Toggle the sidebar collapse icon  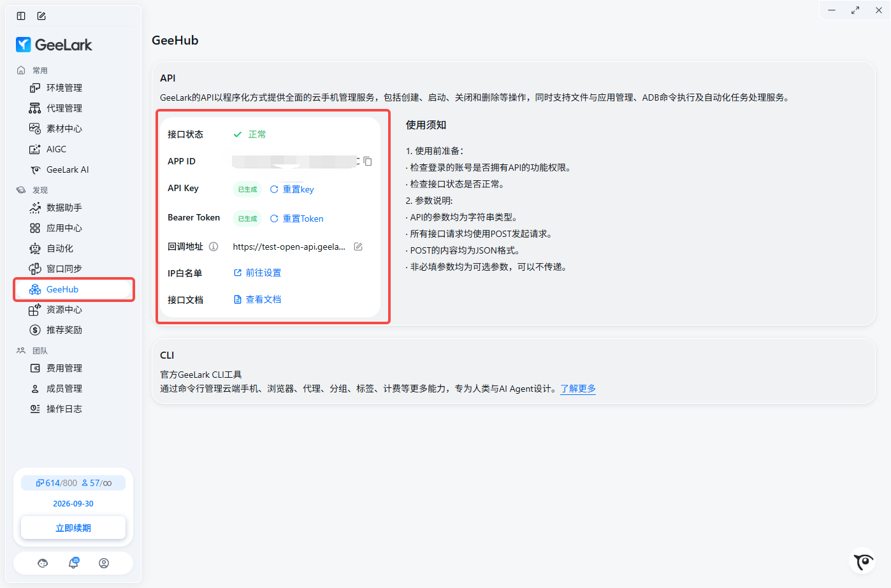21,16
